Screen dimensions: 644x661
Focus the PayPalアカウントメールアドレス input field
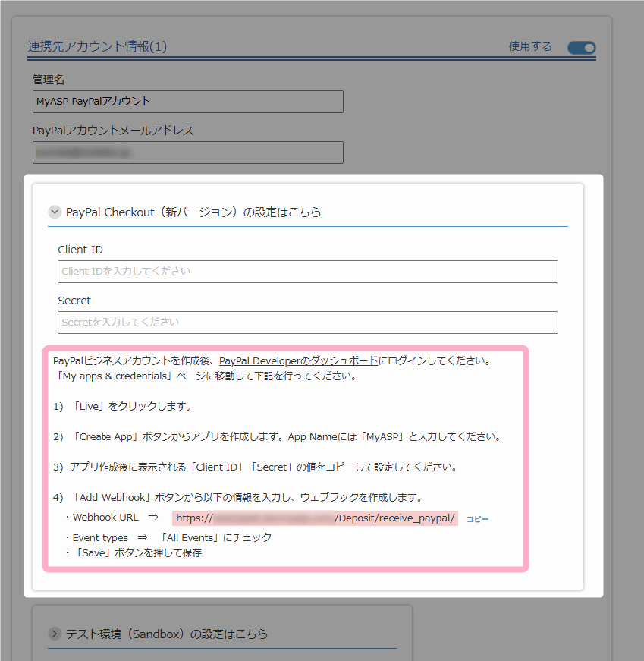pos(187,153)
